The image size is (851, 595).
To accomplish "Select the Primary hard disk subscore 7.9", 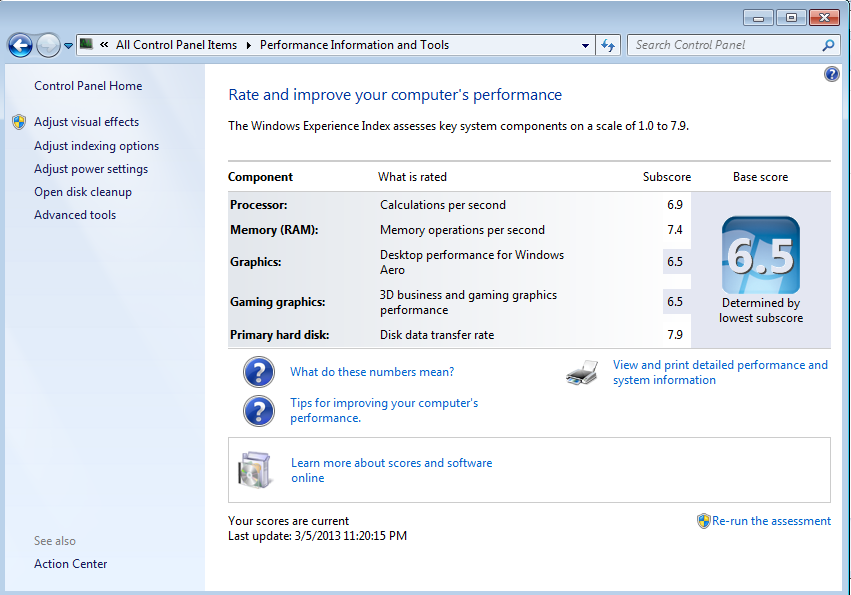I will 675,335.
